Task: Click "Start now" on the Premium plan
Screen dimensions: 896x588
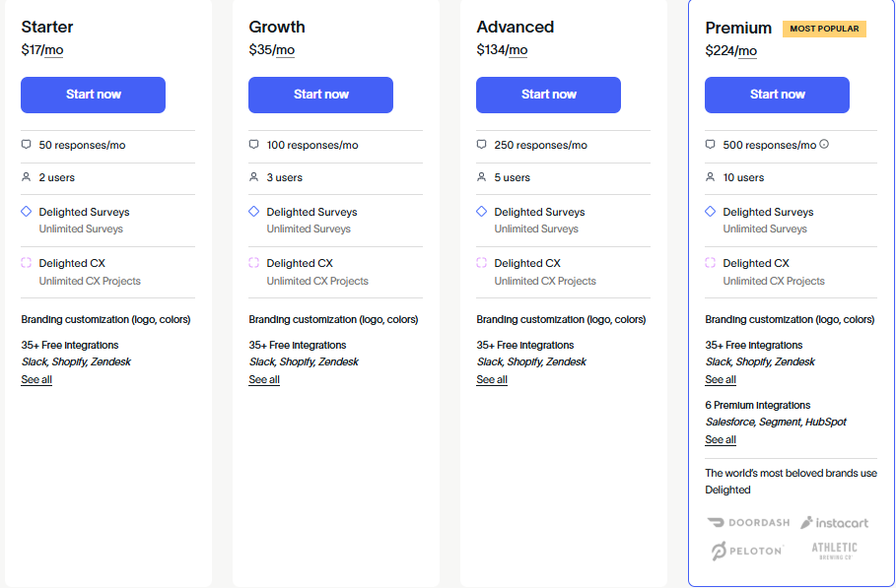Action: [777, 95]
